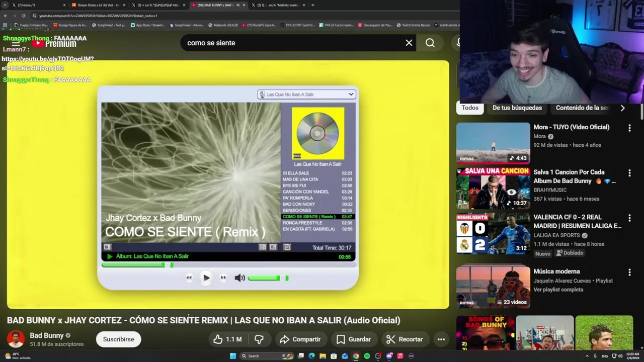This screenshot has width=644, height=362.
Task: Switch to the '(7) Home / X' tab
Action: click(x=39, y=5)
